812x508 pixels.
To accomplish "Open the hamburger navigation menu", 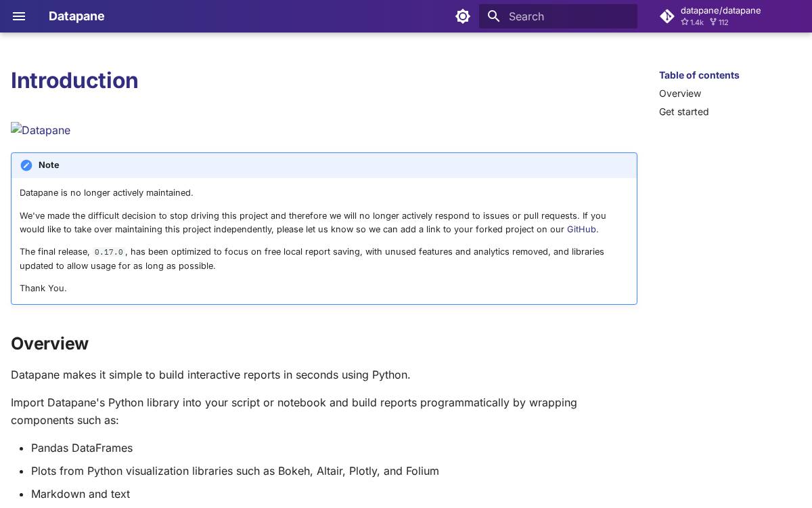I will [19, 16].
